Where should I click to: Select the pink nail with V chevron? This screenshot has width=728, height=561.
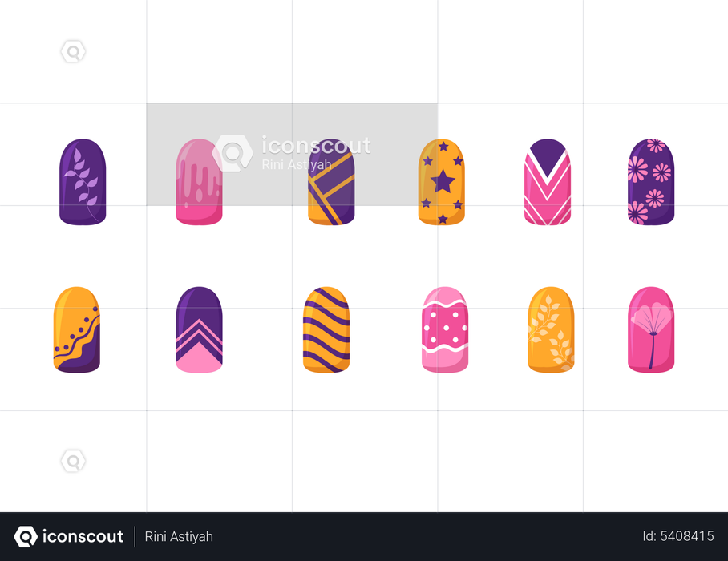(x=548, y=182)
